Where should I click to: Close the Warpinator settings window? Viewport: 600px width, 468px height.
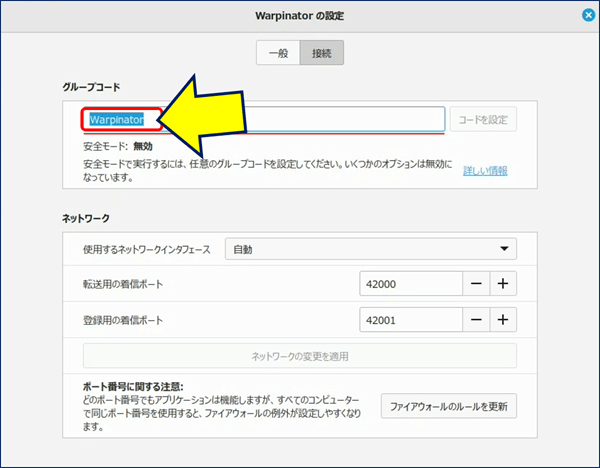[589, 15]
